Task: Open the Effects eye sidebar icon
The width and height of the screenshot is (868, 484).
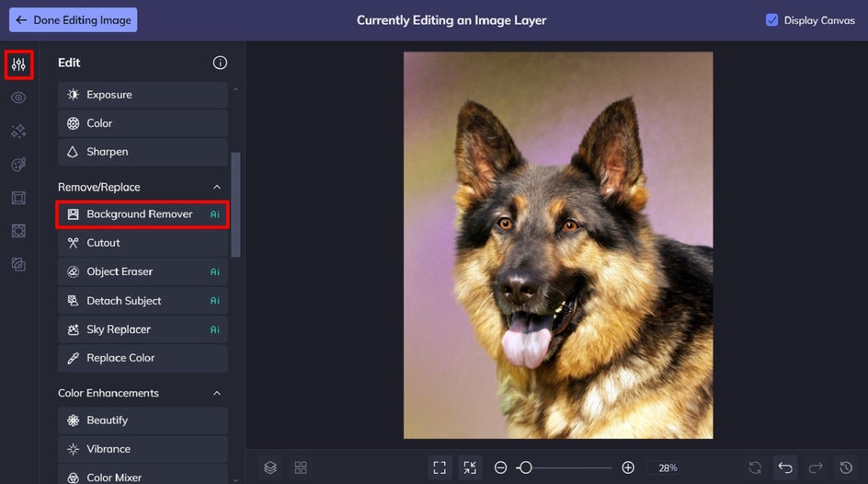Action: point(18,98)
